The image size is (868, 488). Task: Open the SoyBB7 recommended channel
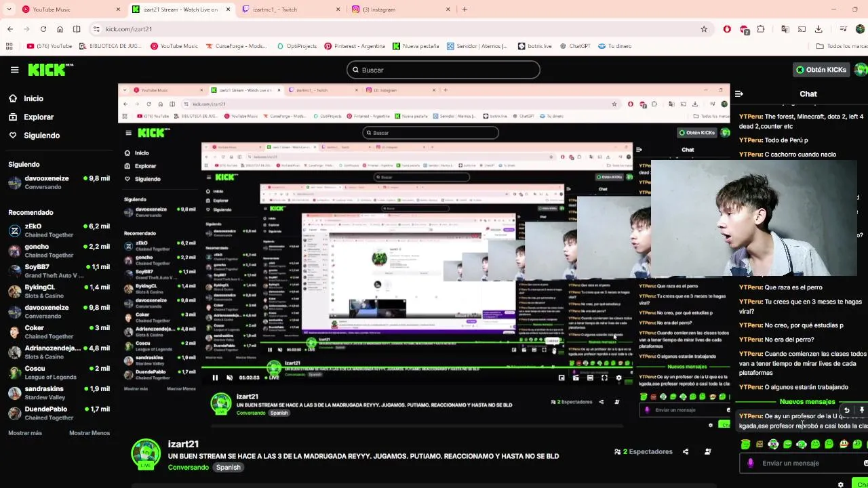58,270
